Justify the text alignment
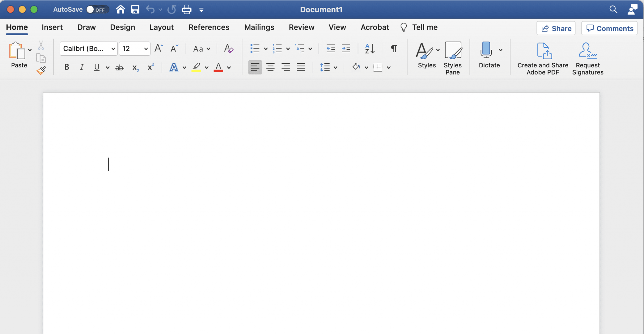The image size is (644, 334). point(301,67)
